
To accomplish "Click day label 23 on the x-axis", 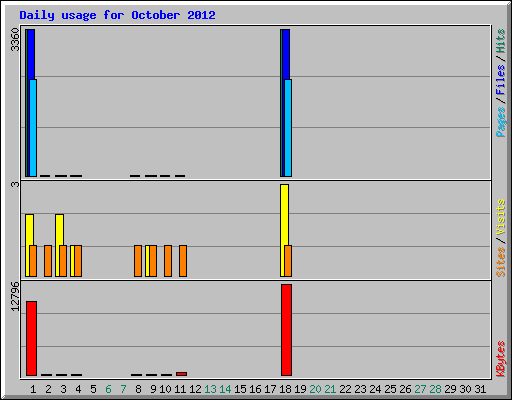I will (x=360, y=389).
